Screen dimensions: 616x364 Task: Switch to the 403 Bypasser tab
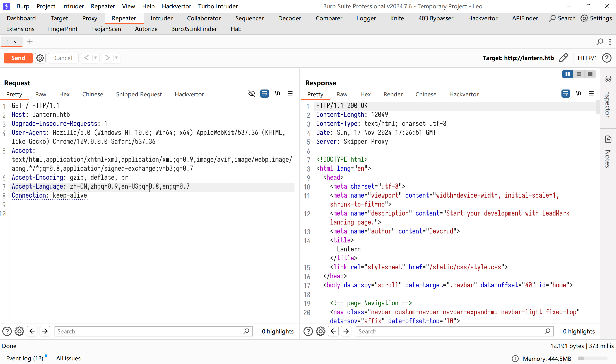(436, 18)
